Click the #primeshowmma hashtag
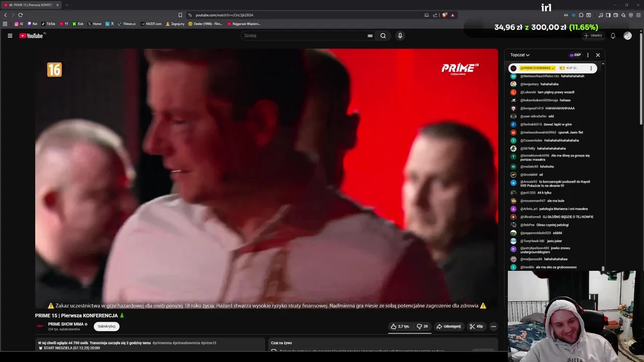Screen dimensions: 644x362 [x=186, y=343]
